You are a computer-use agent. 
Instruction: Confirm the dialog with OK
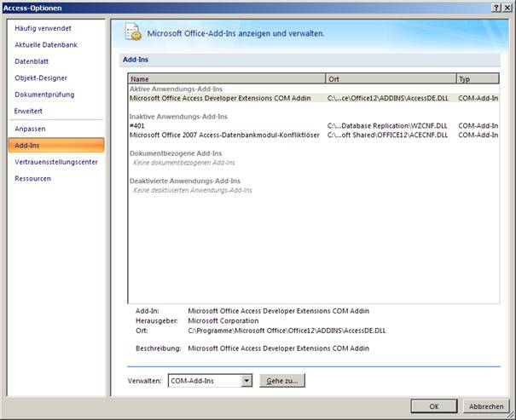pyautogui.click(x=434, y=406)
